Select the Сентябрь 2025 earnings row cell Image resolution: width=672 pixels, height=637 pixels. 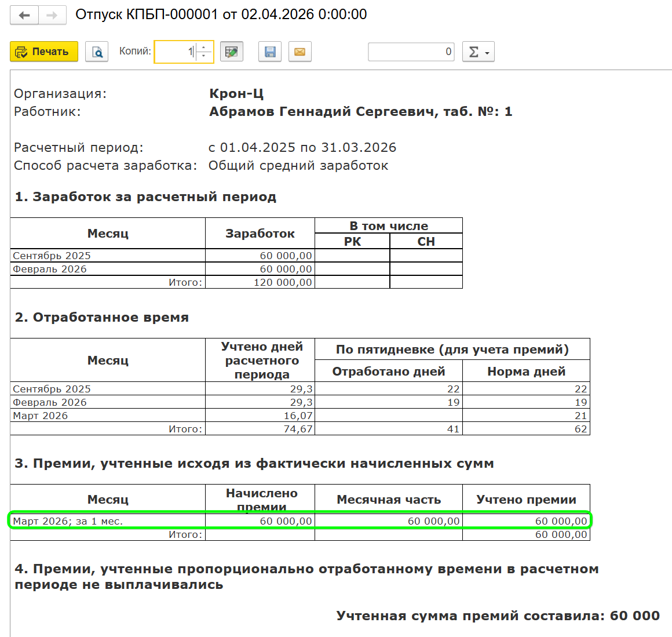[108, 256]
